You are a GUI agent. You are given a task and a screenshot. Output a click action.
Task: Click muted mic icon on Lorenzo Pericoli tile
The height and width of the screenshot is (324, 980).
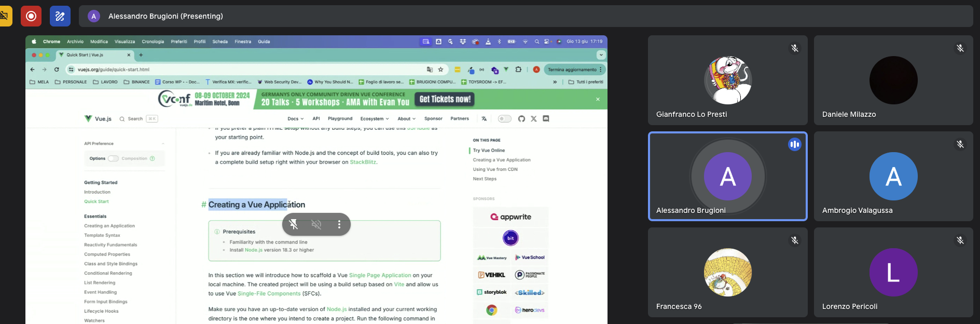click(960, 240)
